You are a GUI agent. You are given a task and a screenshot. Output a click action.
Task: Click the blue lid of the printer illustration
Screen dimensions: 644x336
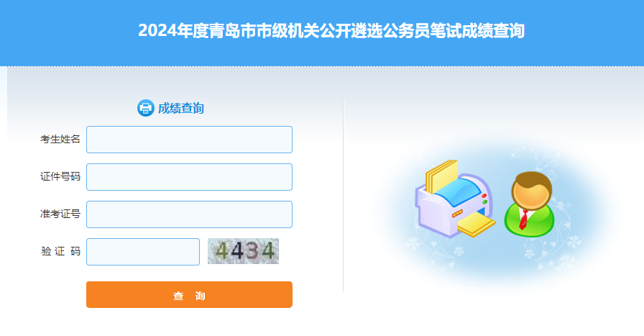457,193
